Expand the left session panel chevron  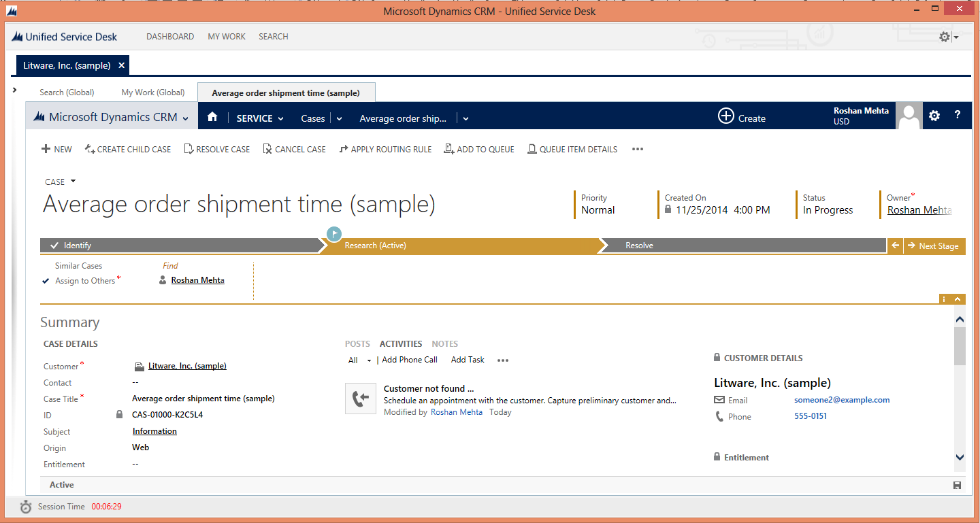(x=14, y=90)
